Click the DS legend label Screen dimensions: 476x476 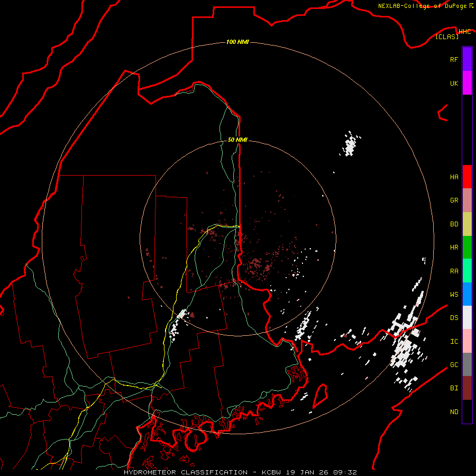[454, 318]
